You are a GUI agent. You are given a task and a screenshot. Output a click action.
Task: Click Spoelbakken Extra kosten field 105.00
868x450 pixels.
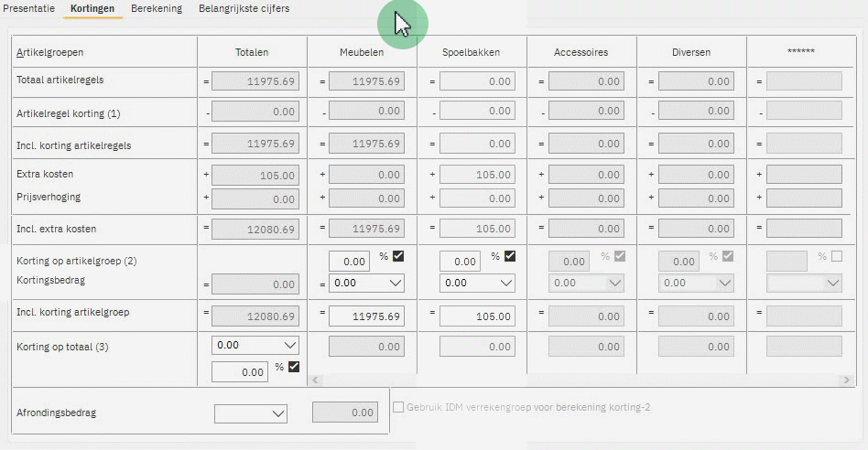477,175
